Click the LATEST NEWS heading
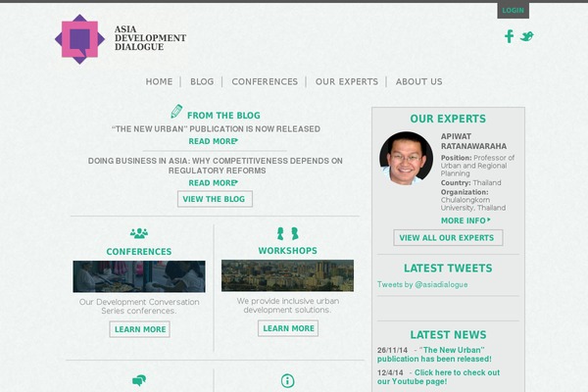588x392 pixels. pos(448,334)
